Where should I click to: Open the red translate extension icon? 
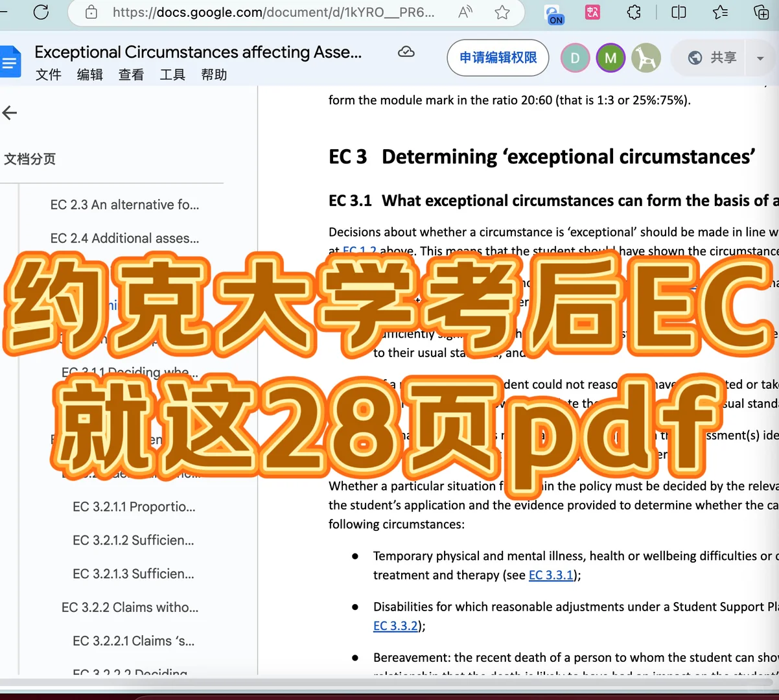(592, 12)
